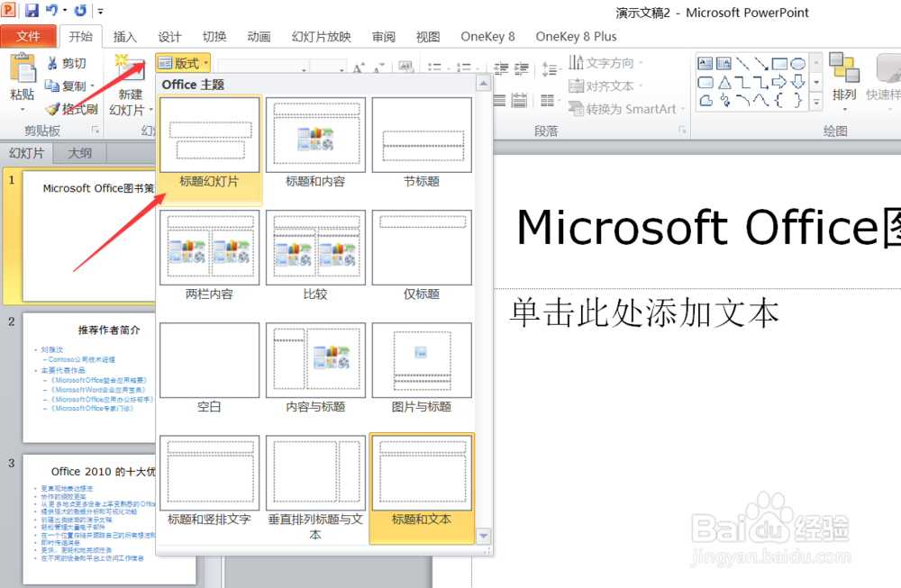Select the Oval shape in the gallery
The height and width of the screenshot is (588, 901).
(x=796, y=62)
